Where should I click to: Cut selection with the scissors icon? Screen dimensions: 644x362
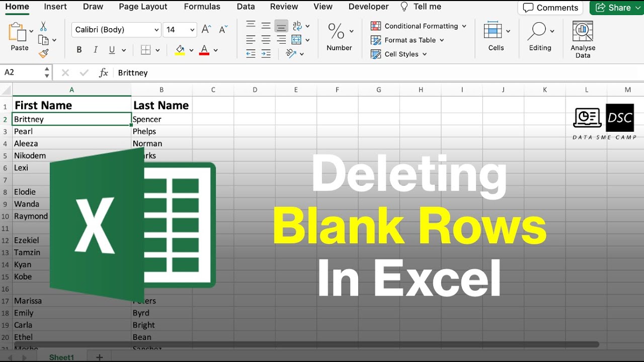pyautogui.click(x=43, y=26)
